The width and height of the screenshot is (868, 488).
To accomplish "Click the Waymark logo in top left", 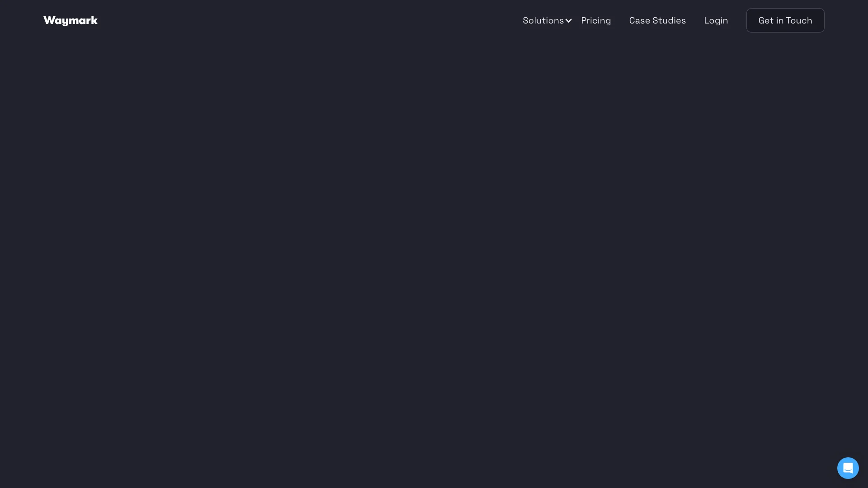I will click(71, 20).
